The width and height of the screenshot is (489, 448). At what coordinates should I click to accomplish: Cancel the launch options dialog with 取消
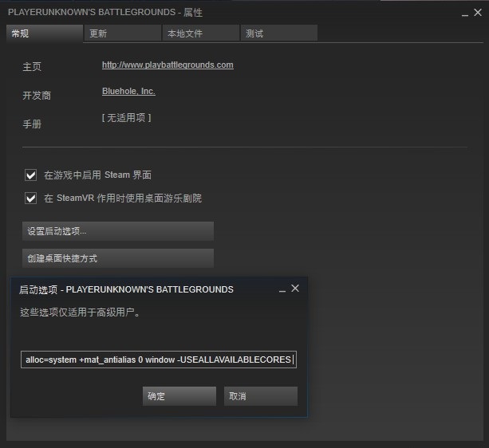pyautogui.click(x=261, y=396)
